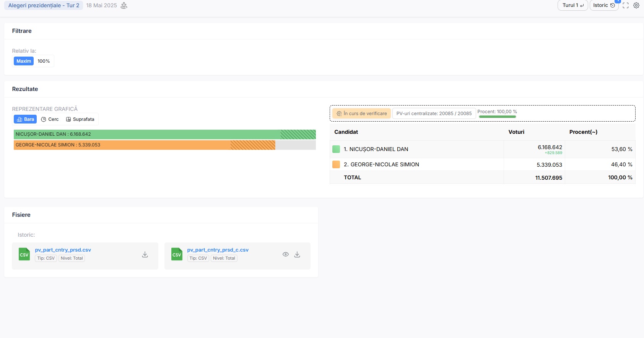644x338 pixels.
Task: Switch to Turul 1 results
Action: [572, 5]
